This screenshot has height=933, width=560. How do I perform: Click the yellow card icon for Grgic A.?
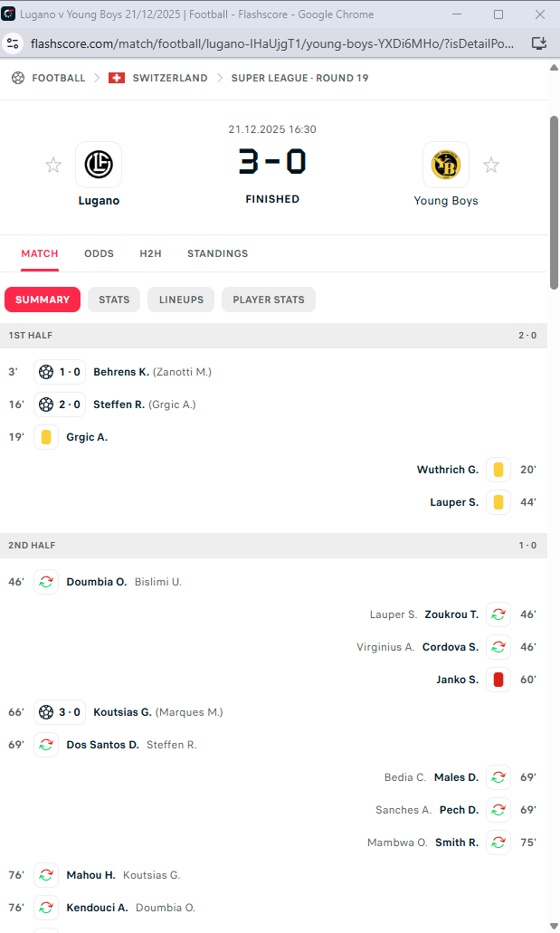click(x=46, y=437)
